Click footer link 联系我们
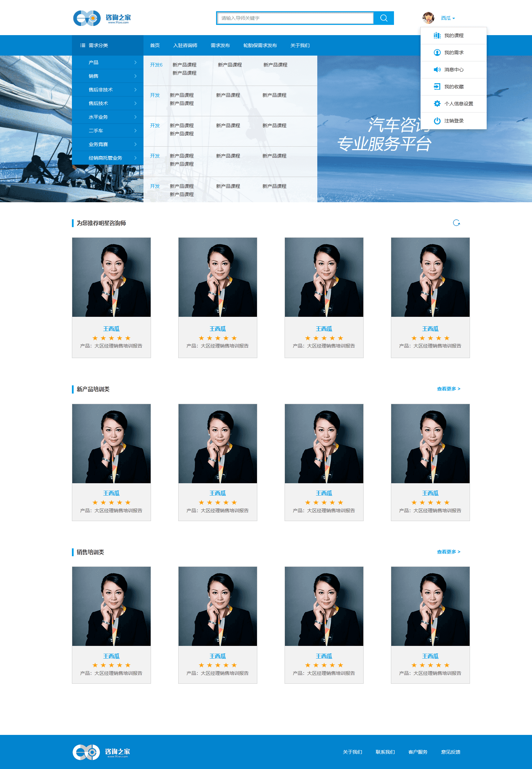The width and height of the screenshot is (532, 769). point(385,752)
